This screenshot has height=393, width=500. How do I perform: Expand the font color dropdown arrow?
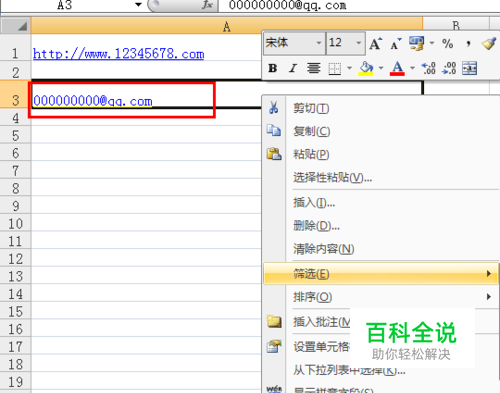[x=412, y=68]
